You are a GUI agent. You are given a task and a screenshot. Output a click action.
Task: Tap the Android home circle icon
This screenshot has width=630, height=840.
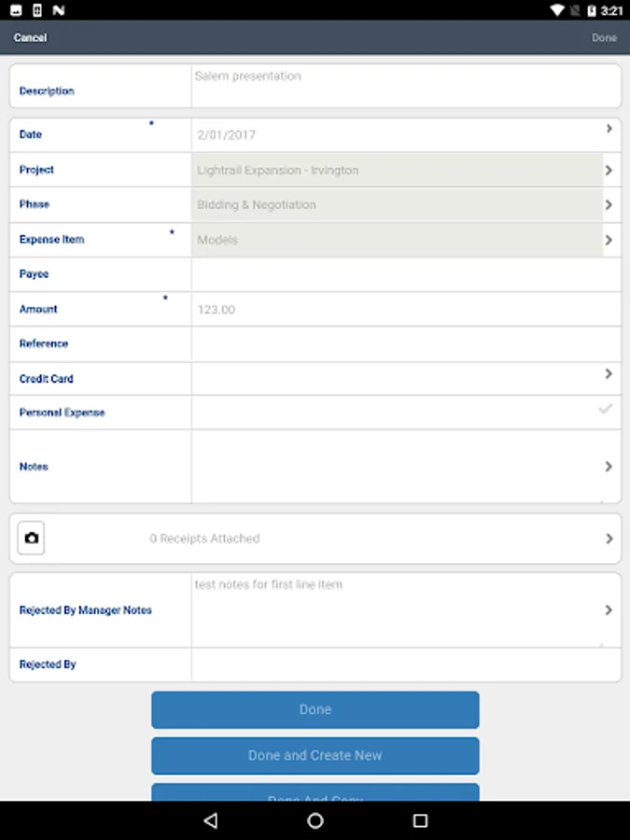315,820
